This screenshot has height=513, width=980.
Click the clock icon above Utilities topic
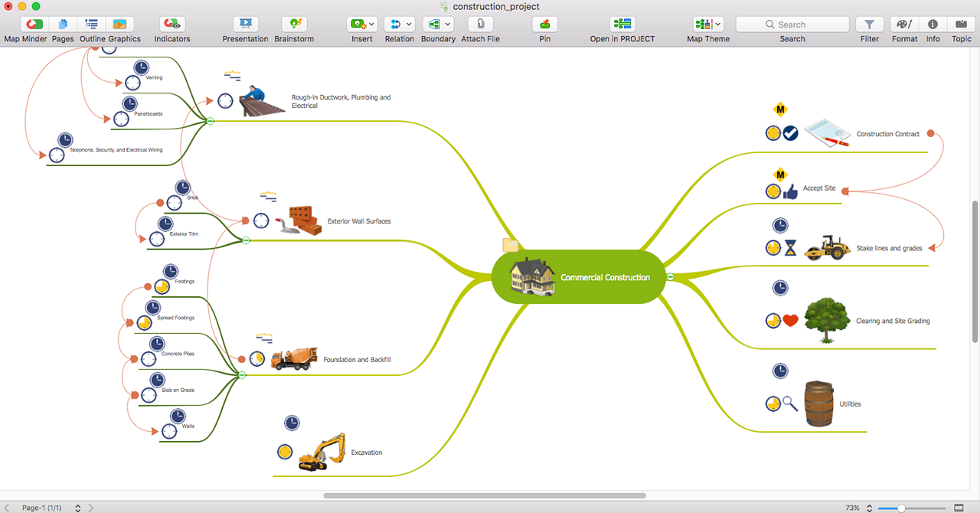(x=780, y=371)
